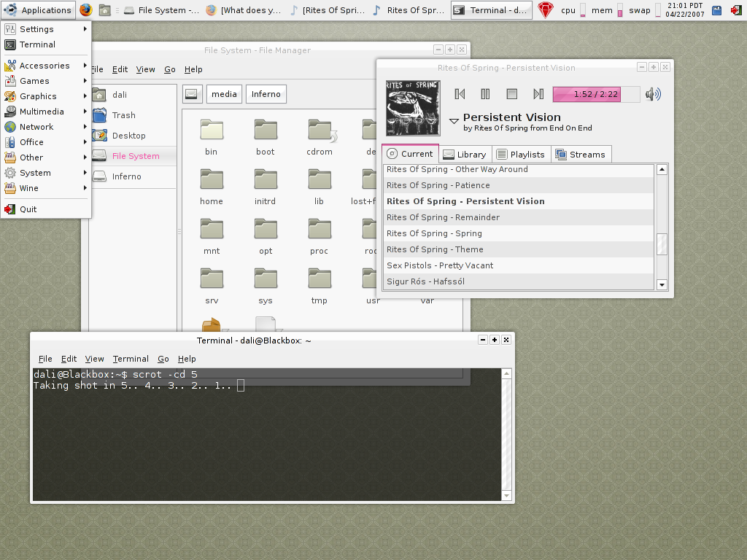Select the bin folder icon
747x560 pixels.
tap(212, 130)
